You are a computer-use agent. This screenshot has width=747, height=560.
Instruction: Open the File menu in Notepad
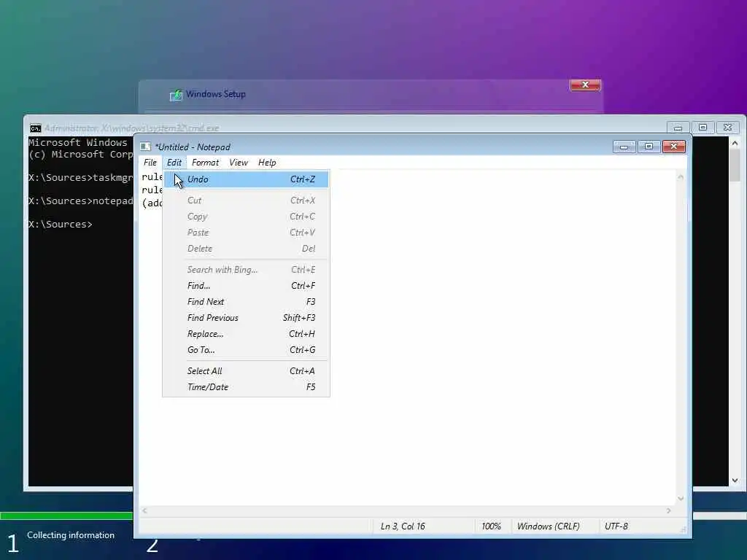click(x=150, y=163)
